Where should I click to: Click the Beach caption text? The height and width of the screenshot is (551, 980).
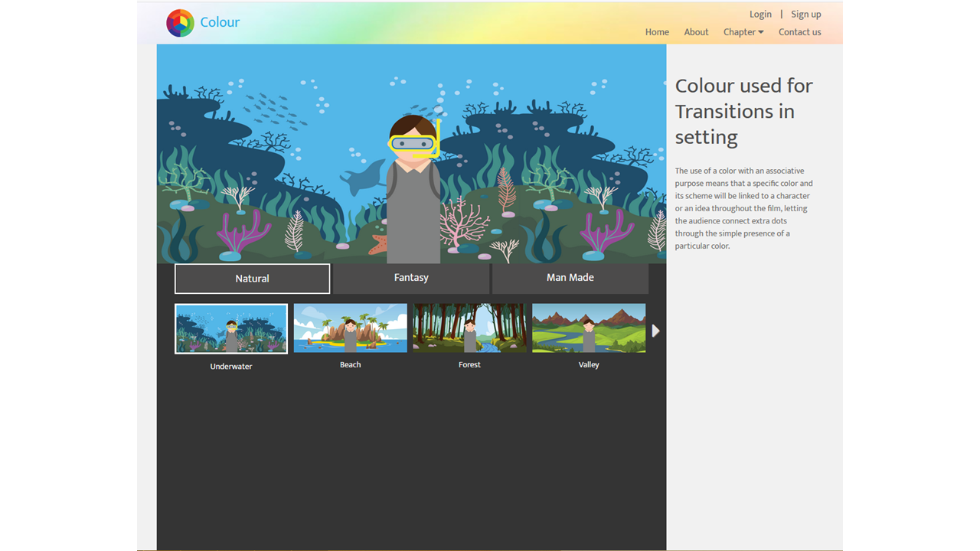pos(350,365)
